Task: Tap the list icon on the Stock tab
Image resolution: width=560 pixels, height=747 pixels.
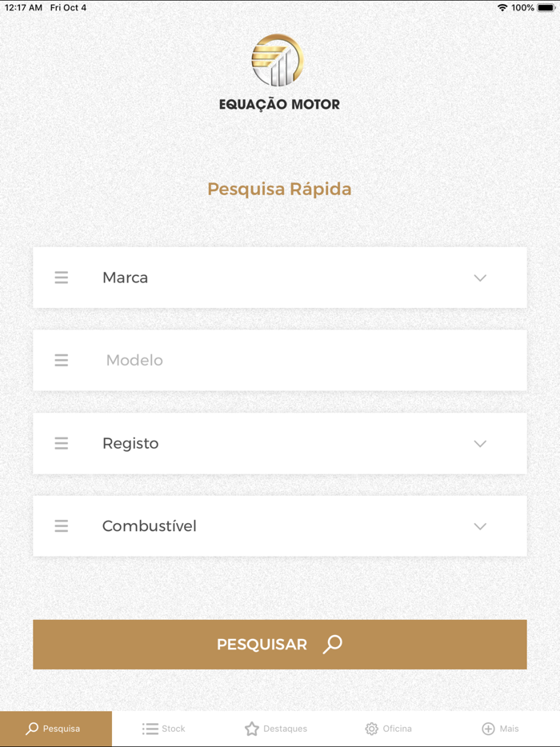Action: tap(149, 729)
